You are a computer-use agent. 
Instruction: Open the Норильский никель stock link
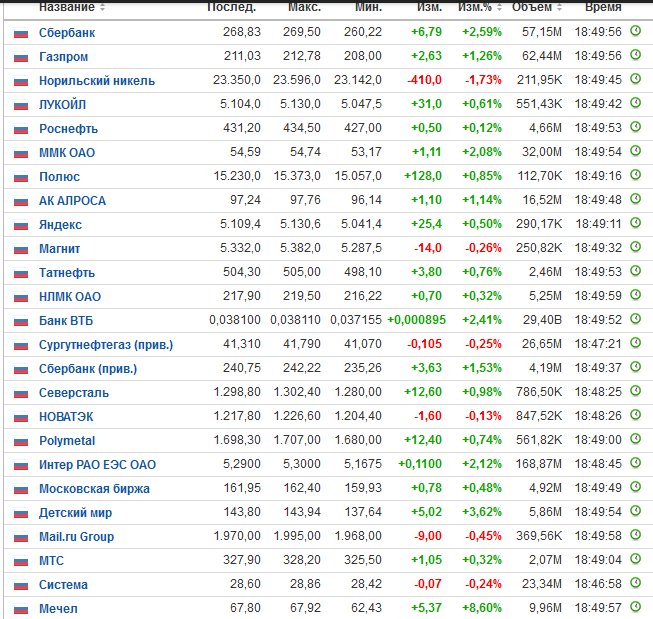coord(97,81)
